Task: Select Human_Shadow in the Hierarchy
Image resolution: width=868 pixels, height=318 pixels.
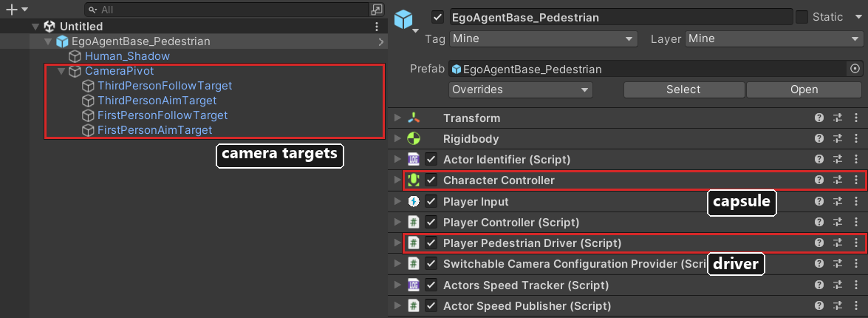Action: coord(127,56)
